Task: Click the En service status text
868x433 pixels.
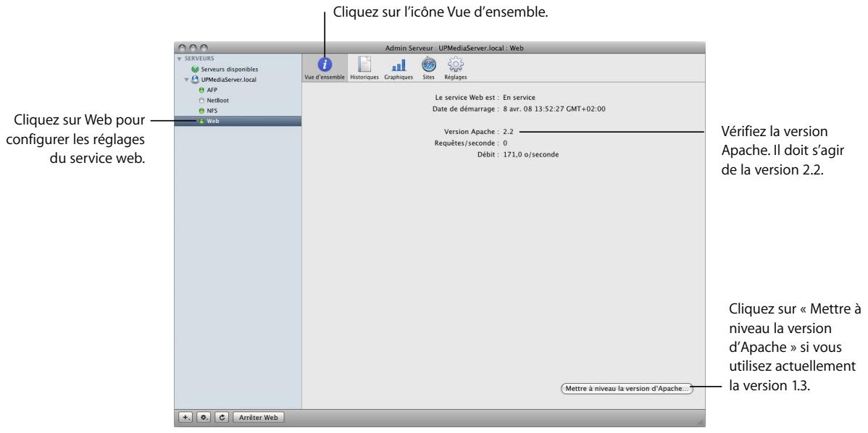Action: click(x=519, y=97)
